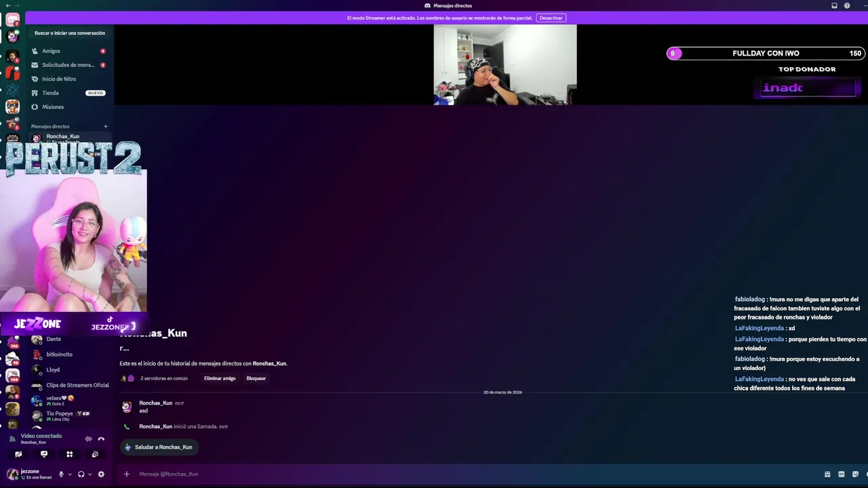Click Bloquear button
This screenshot has width=868, height=488.
click(x=256, y=378)
